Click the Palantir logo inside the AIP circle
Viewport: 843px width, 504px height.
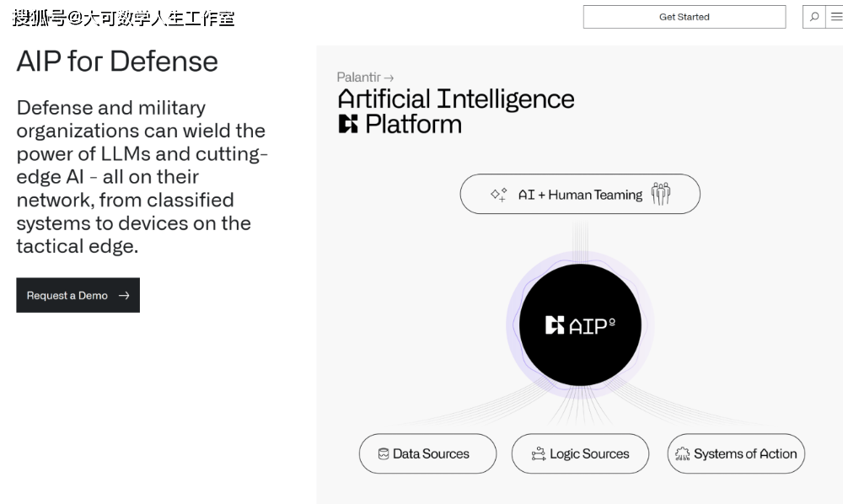click(x=555, y=325)
